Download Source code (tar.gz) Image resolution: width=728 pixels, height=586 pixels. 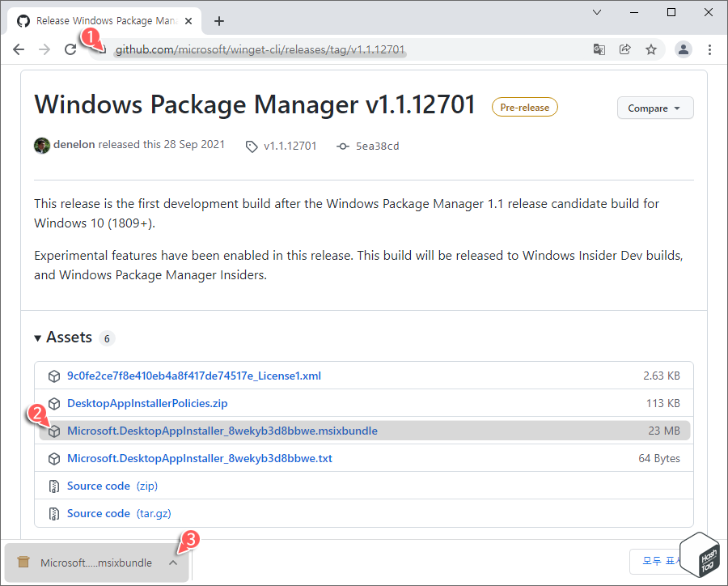tap(119, 513)
